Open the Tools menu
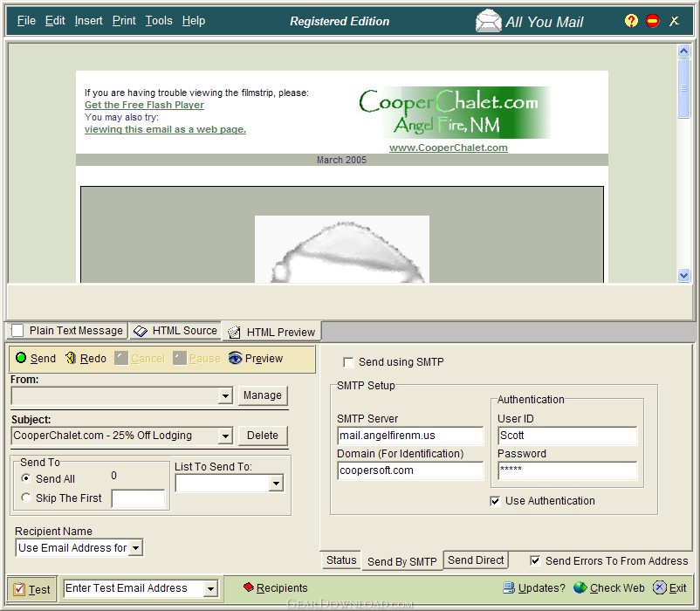This screenshot has height=611, width=700. pos(159,21)
